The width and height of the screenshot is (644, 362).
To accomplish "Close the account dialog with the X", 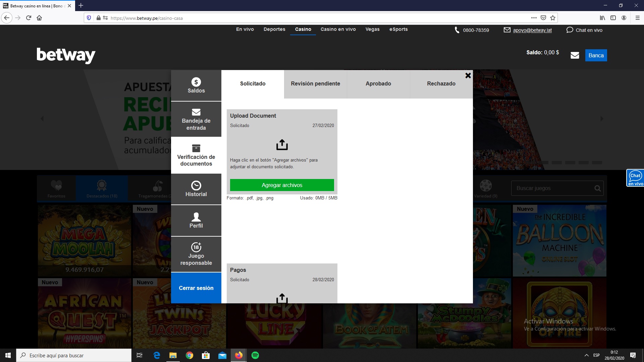I will coord(468,76).
